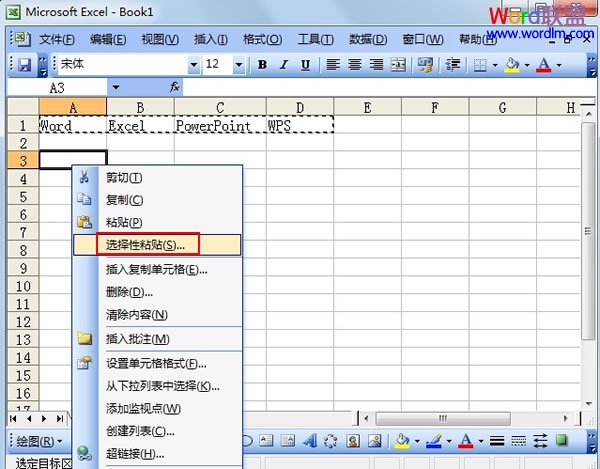Click the Increase Indent icon

click(x=453, y=65)
